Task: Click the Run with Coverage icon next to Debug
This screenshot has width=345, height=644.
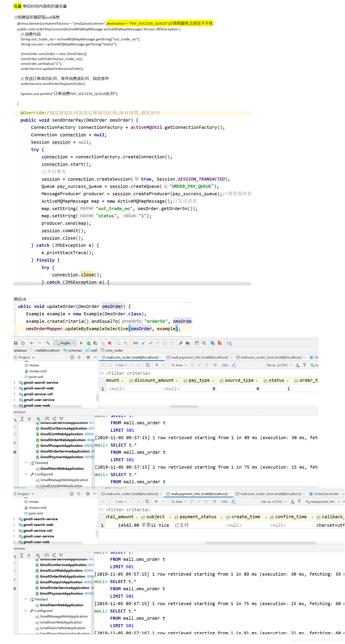Action: pyautogui.click(x=95, y=343)
